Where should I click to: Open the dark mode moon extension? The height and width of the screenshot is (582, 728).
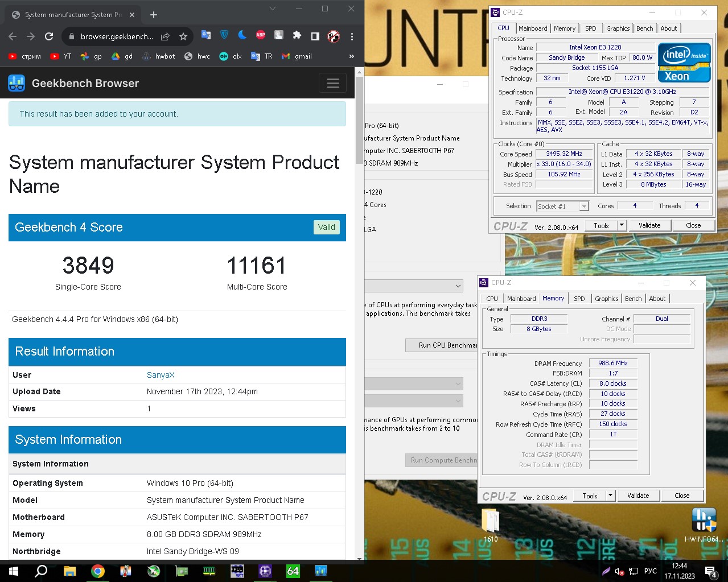[x=242, y=35]
